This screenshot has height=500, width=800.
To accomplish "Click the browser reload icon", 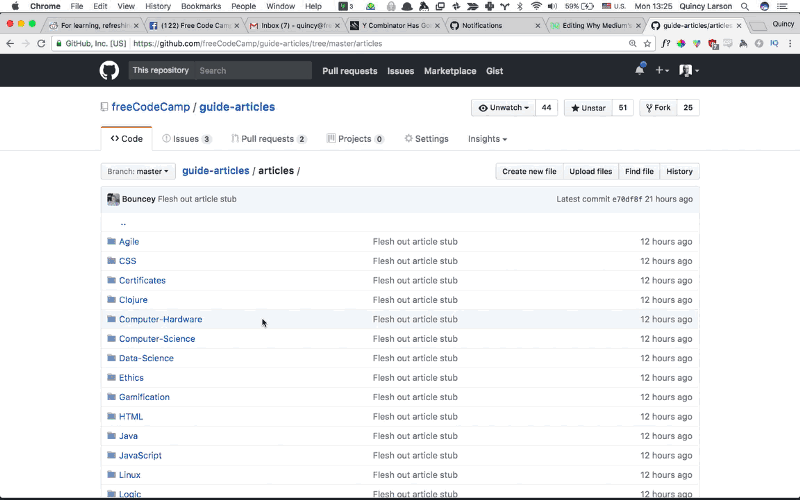I will point(41,44).
